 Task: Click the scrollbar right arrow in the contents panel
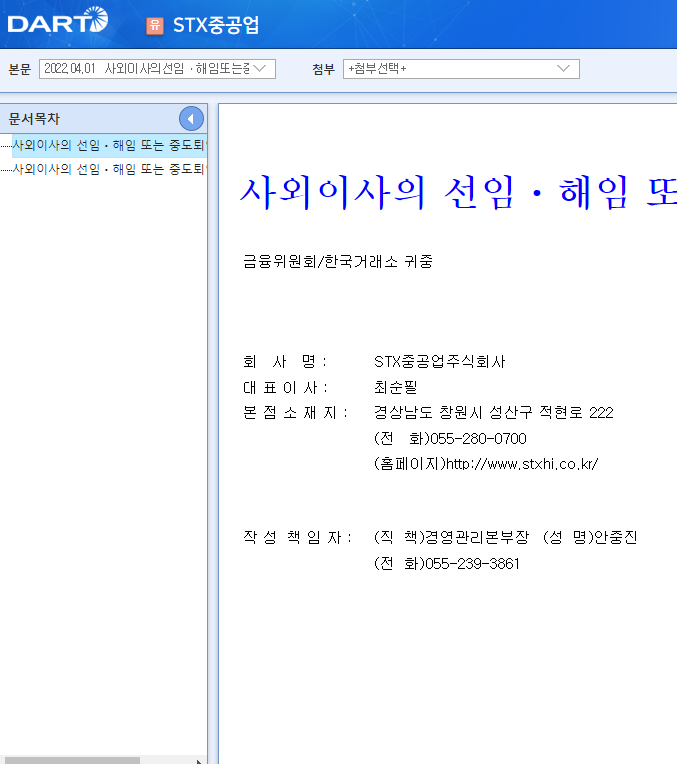(x=199, y=761)
